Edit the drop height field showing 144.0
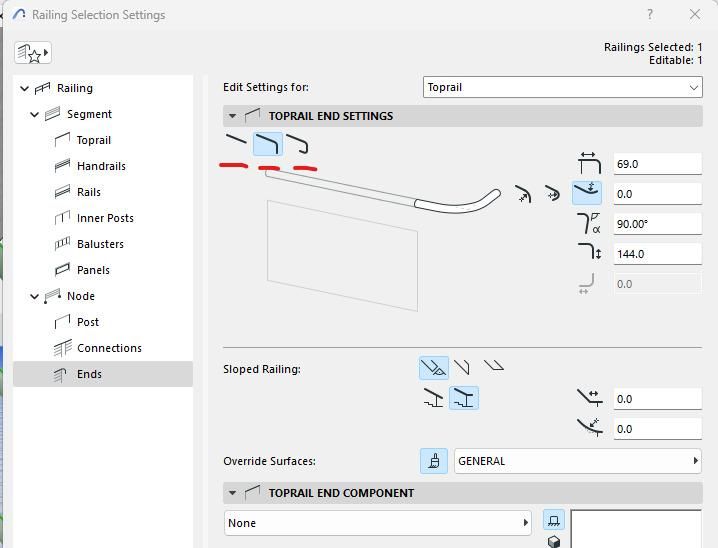The width and height of the screenshot is (718, 548). click(657, 254)
